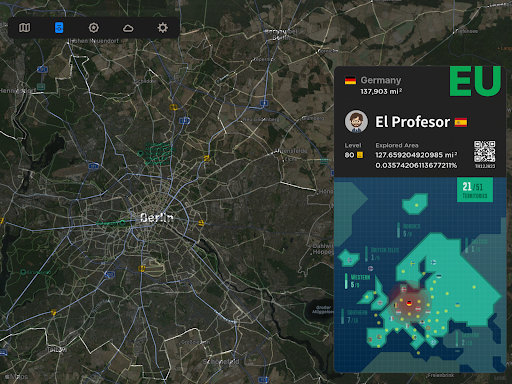The image size is (512, 384).
Task: Open the settings gear icon
Action: (x=163, y=28)
